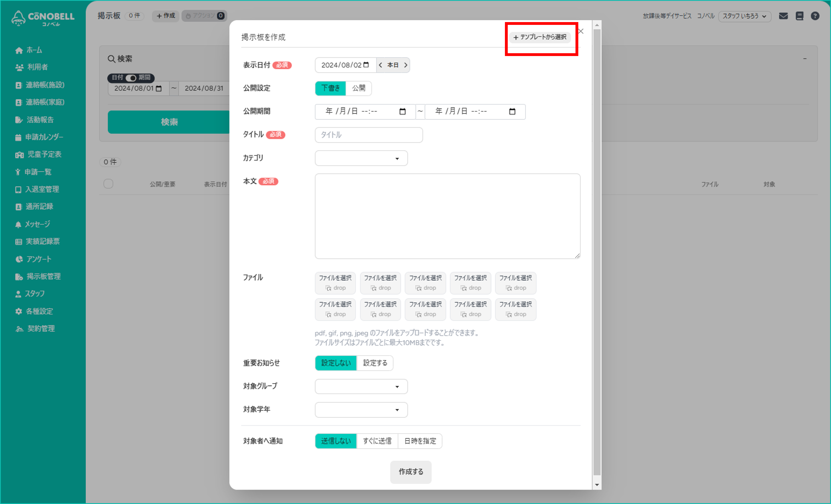831x504 pixels.
Task: Click the dialog scrollbar up arrow
Action: 597,25
